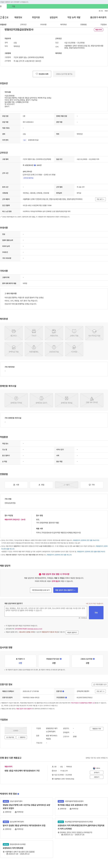The image size is (108, 868).
Task: Click info icon next to 고용24 입사지원
Action: point(94,659)
